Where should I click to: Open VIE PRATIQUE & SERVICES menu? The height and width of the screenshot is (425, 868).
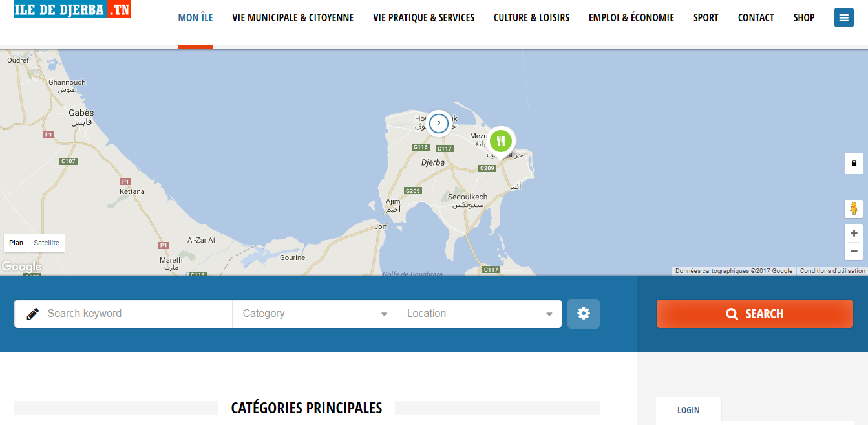[424, 18]
